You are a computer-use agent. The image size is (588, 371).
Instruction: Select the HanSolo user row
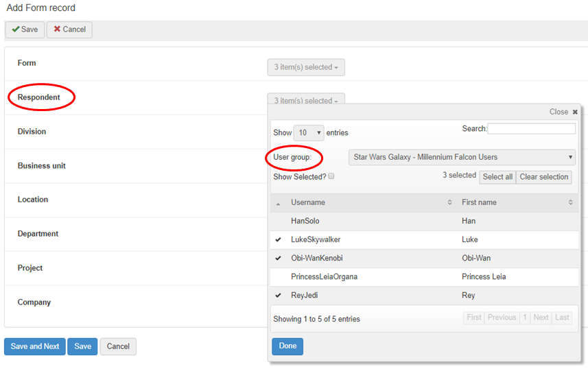point(305,221)
